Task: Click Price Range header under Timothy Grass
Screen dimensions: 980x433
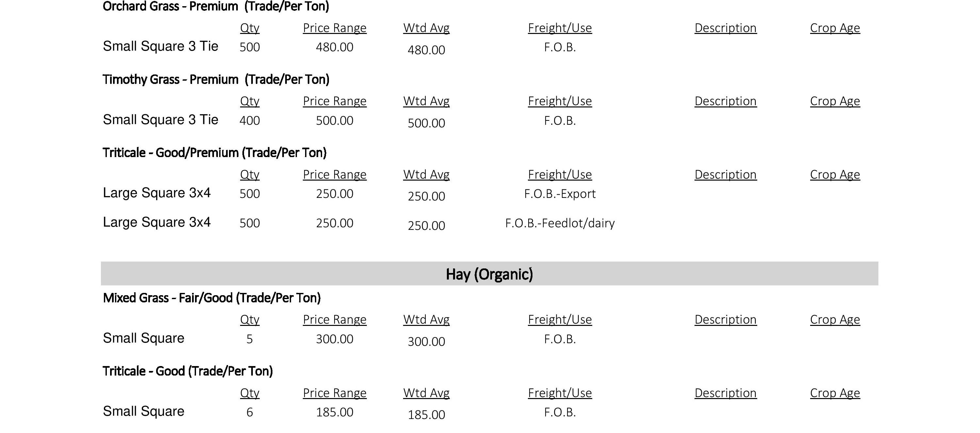Action: point(335,101)
